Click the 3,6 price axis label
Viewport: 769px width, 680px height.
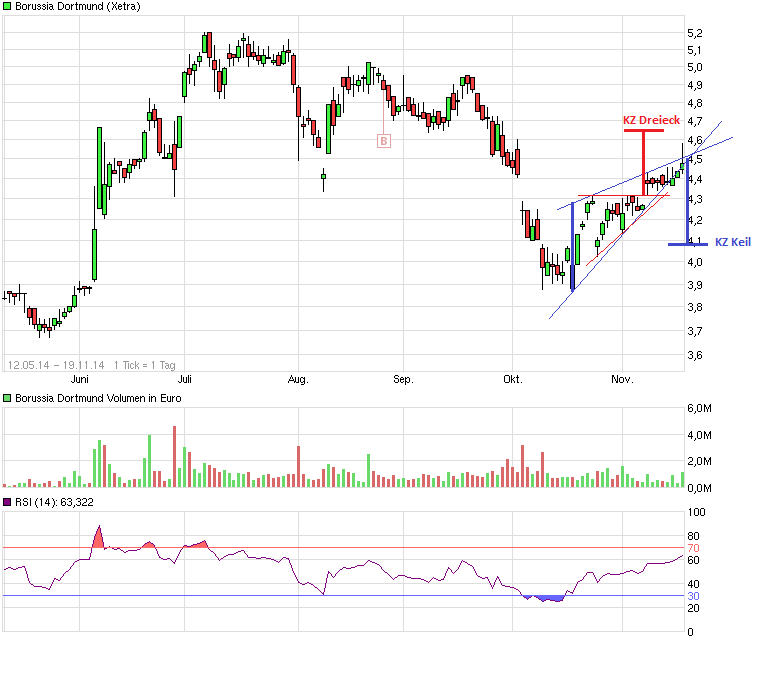(694, 355)
